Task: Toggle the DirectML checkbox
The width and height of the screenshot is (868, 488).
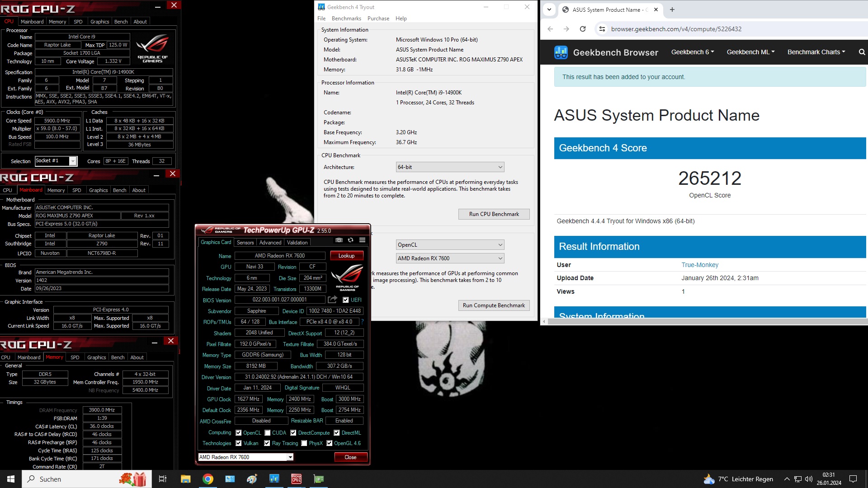Action: pos(336,432)
